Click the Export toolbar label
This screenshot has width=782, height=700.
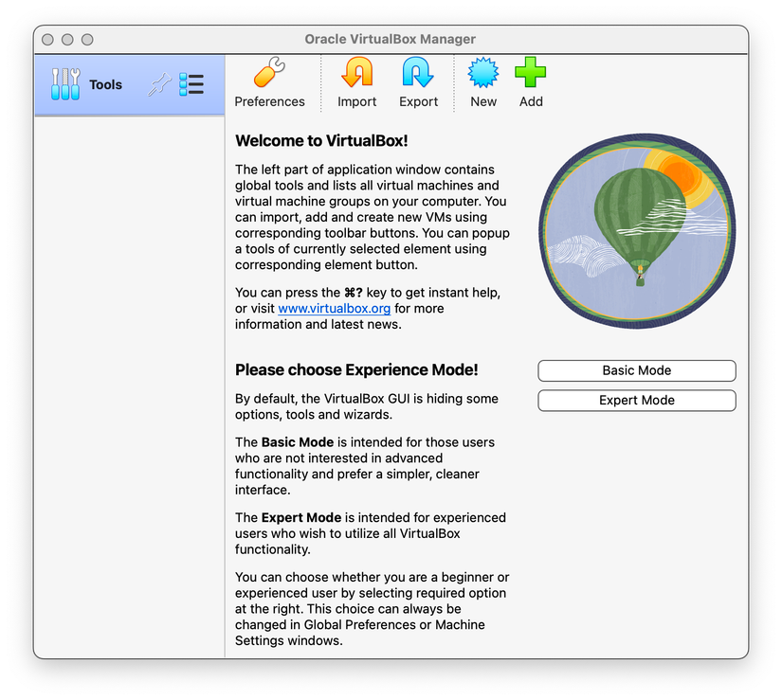pos(418,101)
